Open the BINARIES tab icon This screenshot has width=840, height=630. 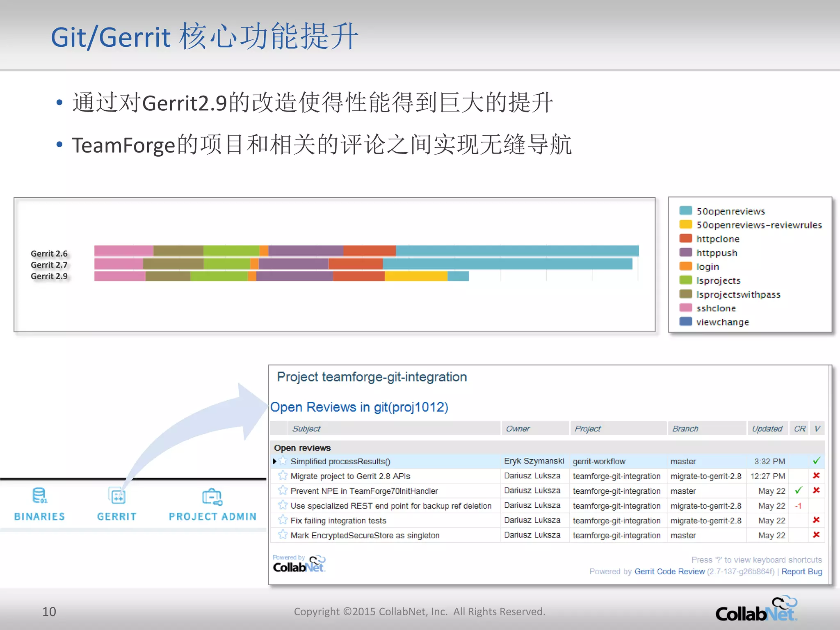40,495
